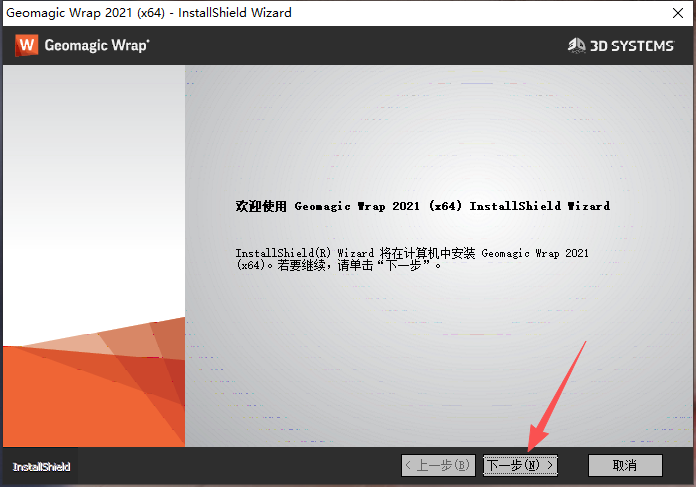Click the 3D Systems cube logo icon
Viewport: 696px width, 487px height.
tap(576, 45)
